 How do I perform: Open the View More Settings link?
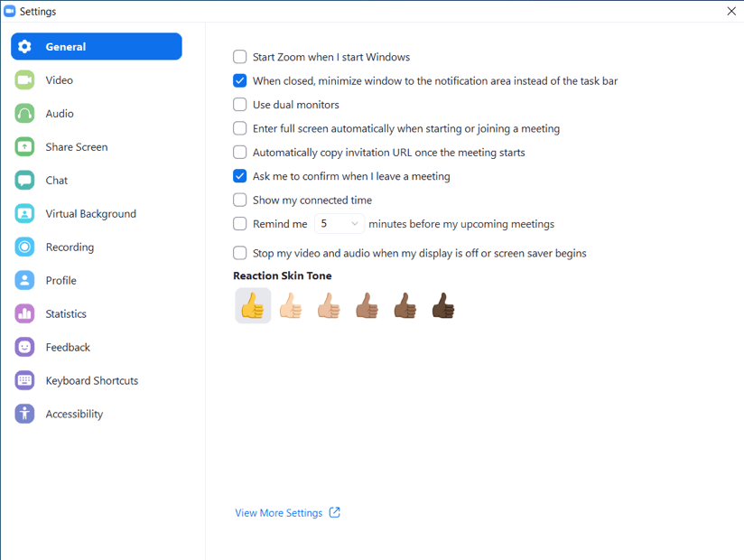coord(287,513)
